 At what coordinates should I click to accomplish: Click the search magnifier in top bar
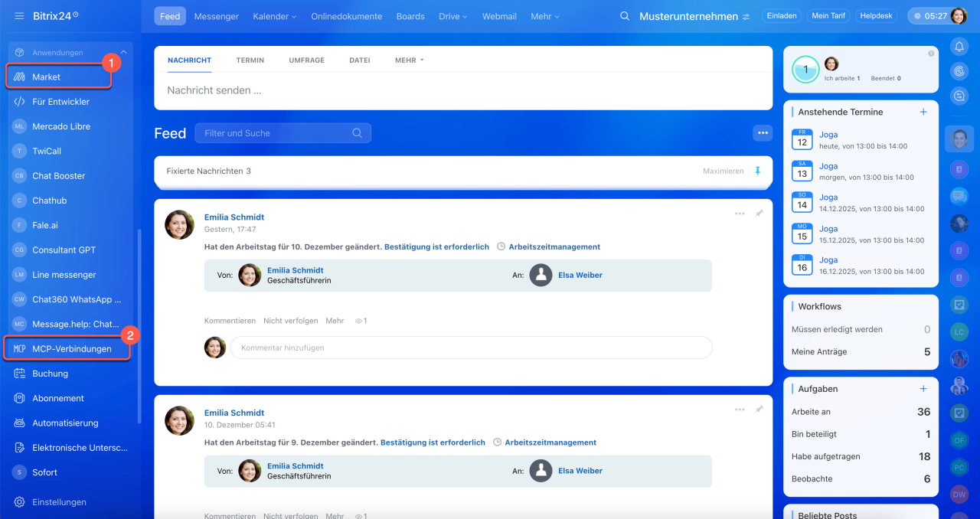[x=625, y=16]
